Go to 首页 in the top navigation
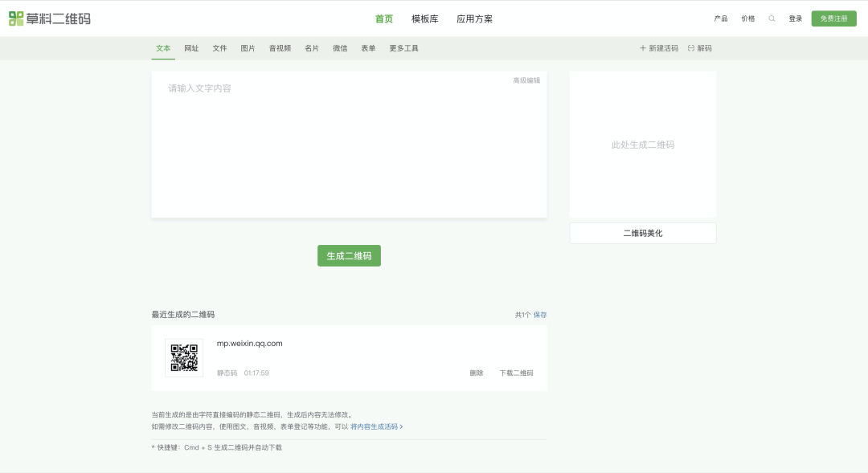Image resolution: width=868 pixels, height=473 pixels. click(x=384, y=18)
